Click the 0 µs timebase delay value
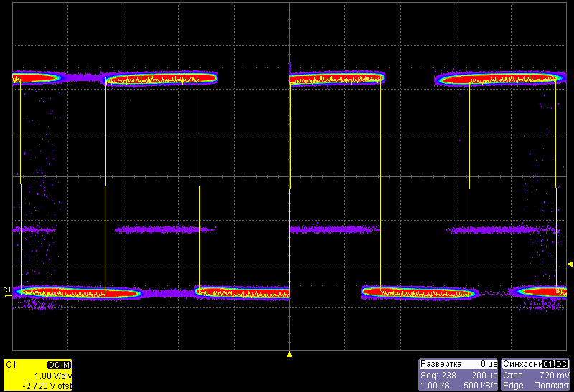The height and width of the screenshot is (392, 574). click(488, 364)
